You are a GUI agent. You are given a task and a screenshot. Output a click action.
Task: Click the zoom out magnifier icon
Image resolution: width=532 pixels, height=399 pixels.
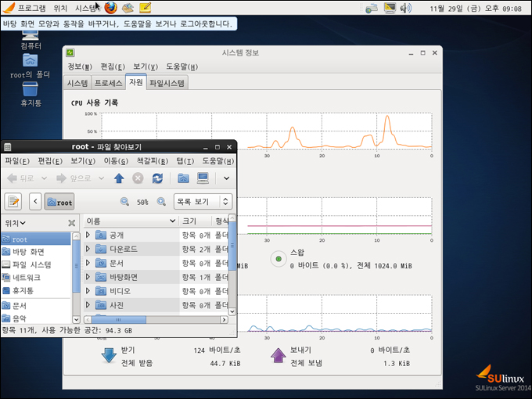(x=124, y=202)
